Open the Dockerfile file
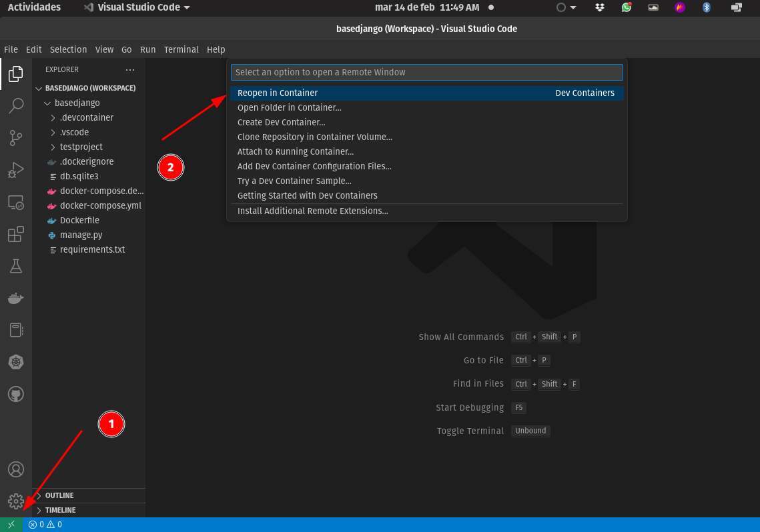The image size is (760, 532). click(89, 220)
